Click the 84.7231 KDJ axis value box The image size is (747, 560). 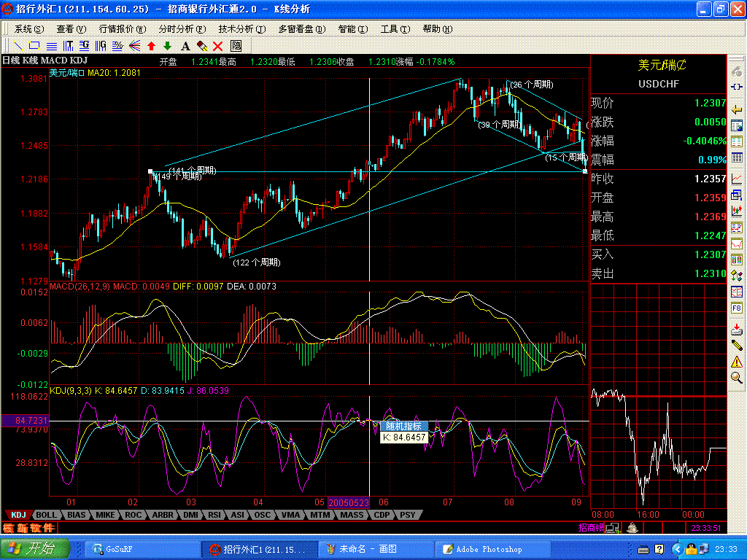pyautogui.click(x=26, y=421)
